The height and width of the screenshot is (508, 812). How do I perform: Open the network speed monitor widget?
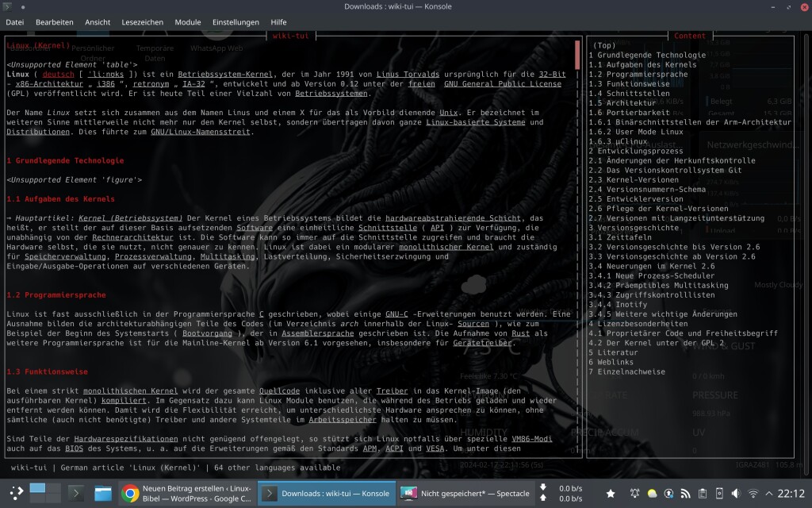[x=561, y=494]
